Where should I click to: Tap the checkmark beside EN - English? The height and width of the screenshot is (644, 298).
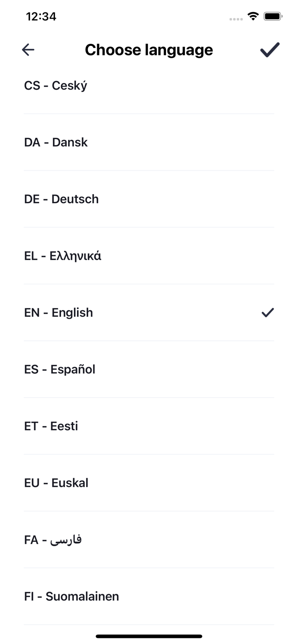(x=267, y=313)
